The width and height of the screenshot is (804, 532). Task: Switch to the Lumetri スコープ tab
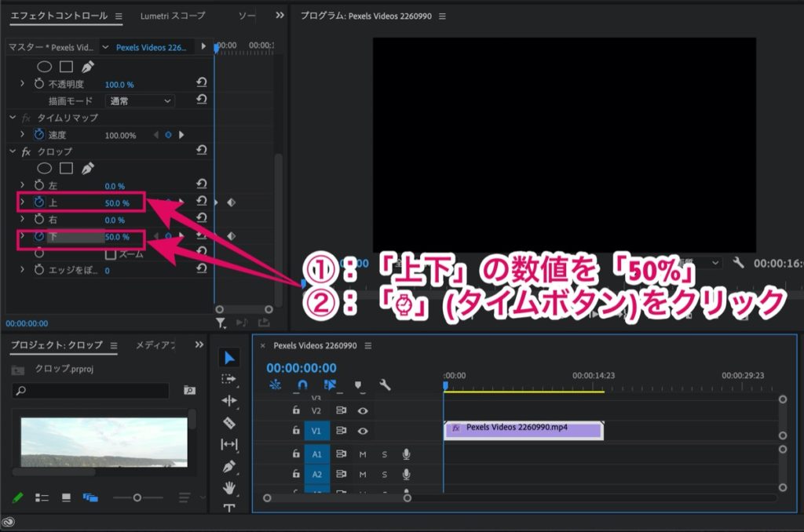(173, 16)
